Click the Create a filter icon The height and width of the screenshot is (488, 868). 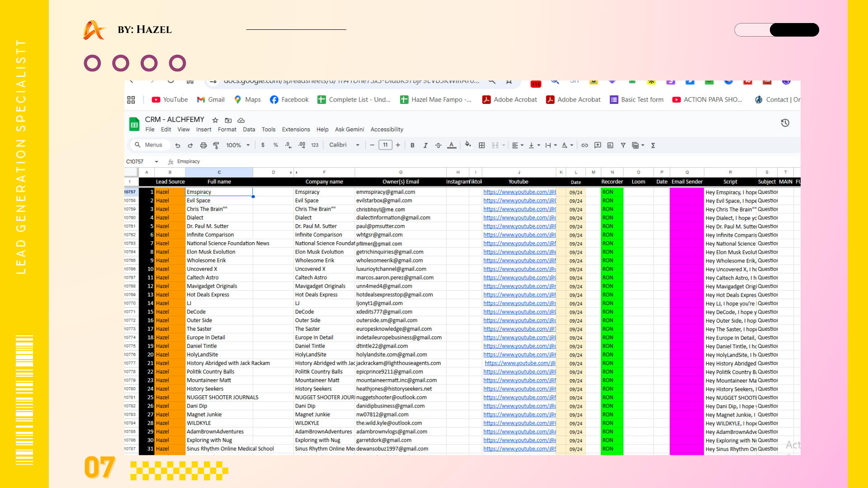(623, 145)
